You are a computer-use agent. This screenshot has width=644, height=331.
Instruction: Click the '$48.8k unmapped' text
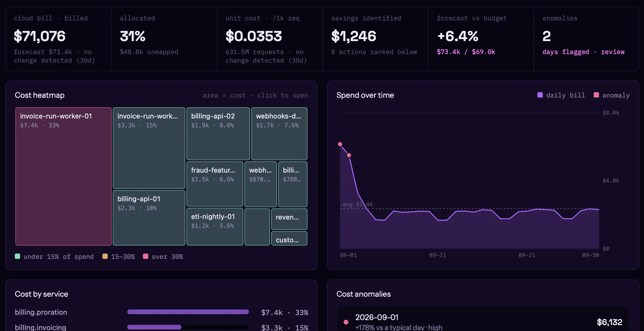149,52
